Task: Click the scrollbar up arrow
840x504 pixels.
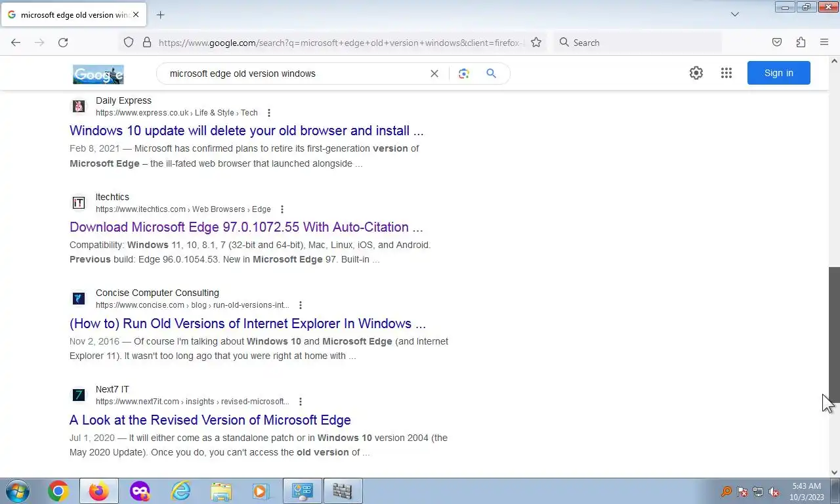Action: tap(834, 61)
